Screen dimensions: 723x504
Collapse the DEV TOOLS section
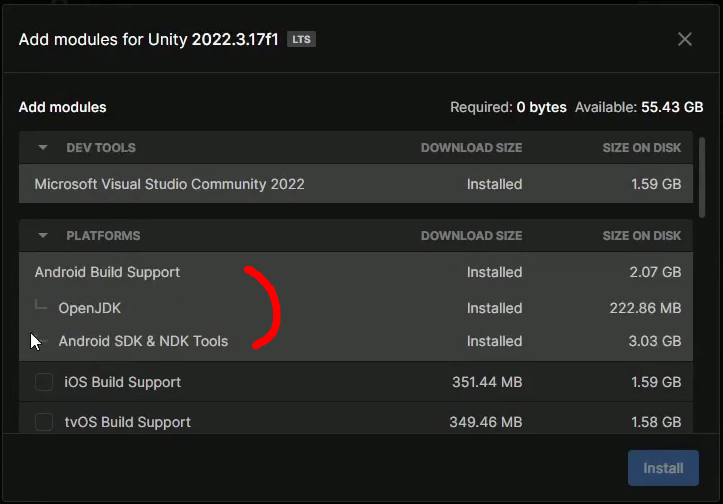pos(43,148)
